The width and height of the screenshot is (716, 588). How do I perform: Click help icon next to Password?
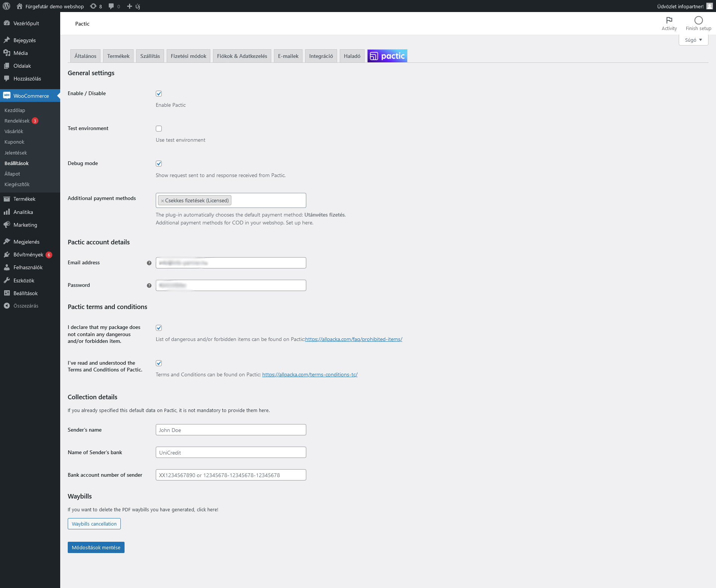(149, 285)
